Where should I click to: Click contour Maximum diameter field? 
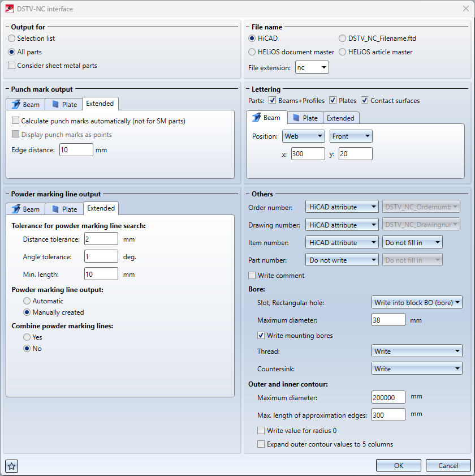[x=388, y=397]
